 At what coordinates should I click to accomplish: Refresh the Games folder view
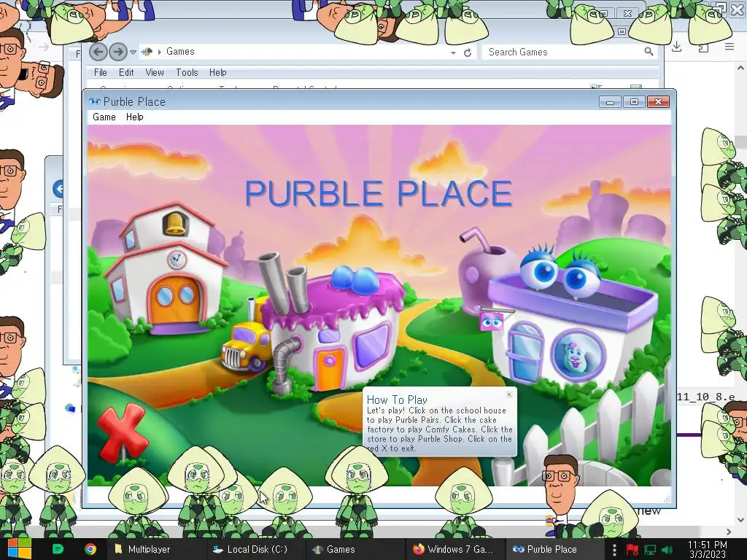point(468,52)
